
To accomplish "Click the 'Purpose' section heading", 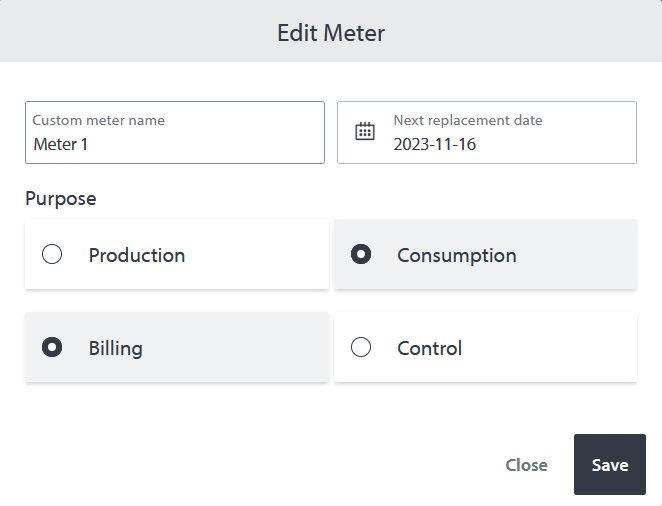I will [61, 198].
